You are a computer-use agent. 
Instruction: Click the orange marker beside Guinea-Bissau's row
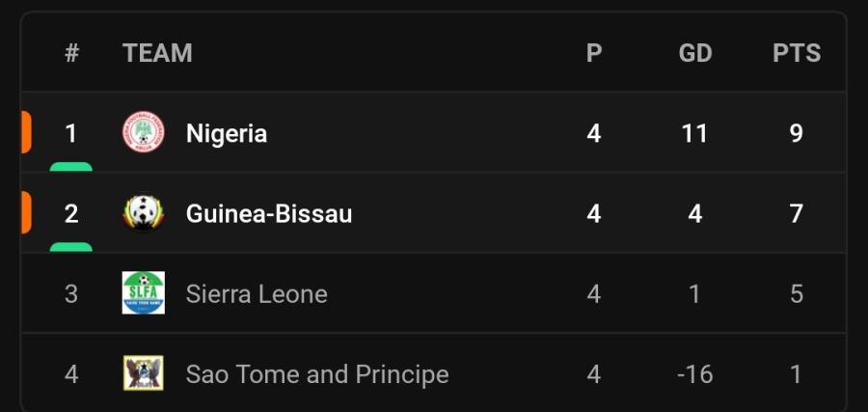(x=25, y=212)
